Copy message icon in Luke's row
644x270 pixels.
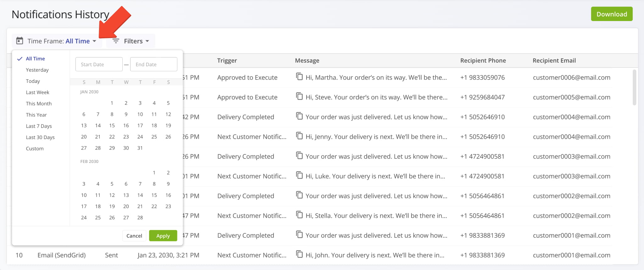tap(299, 175)
